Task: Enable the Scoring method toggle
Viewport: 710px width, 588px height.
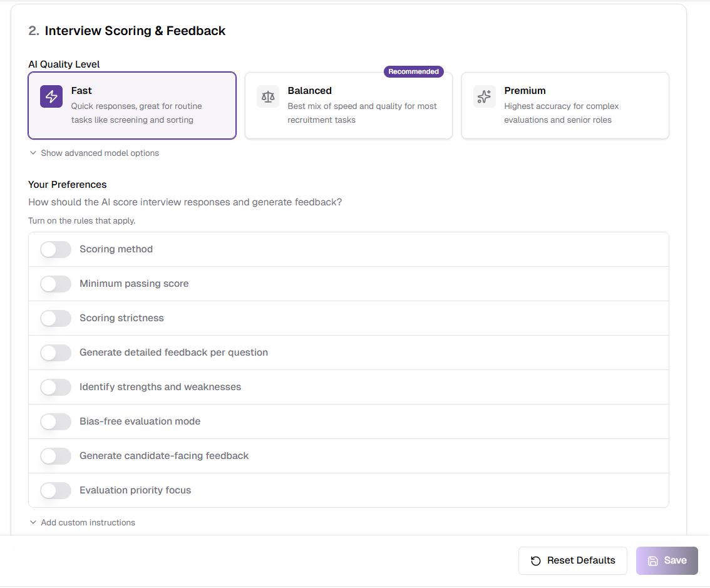Action: point(56,250)
